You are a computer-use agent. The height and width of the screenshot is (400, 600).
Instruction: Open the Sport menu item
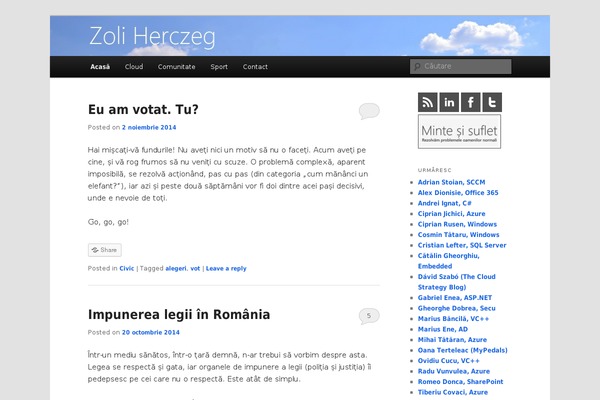(219, 67)
